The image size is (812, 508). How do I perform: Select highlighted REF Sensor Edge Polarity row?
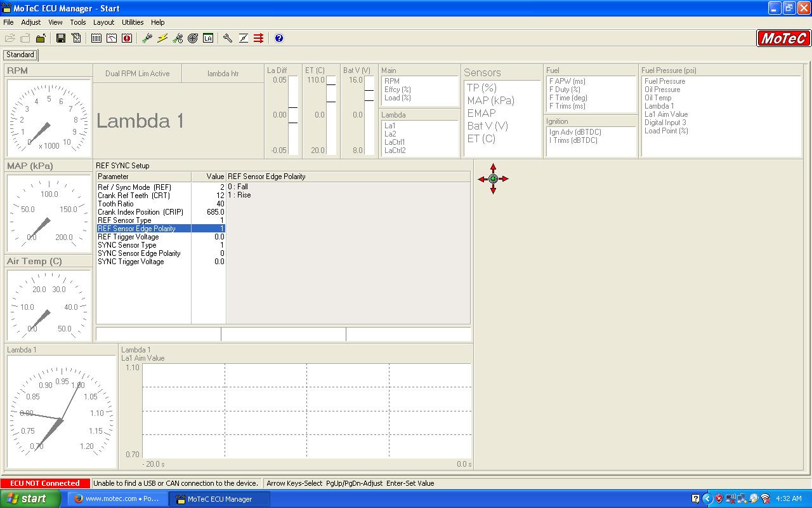pyautogui.click(x=161, y=229)
